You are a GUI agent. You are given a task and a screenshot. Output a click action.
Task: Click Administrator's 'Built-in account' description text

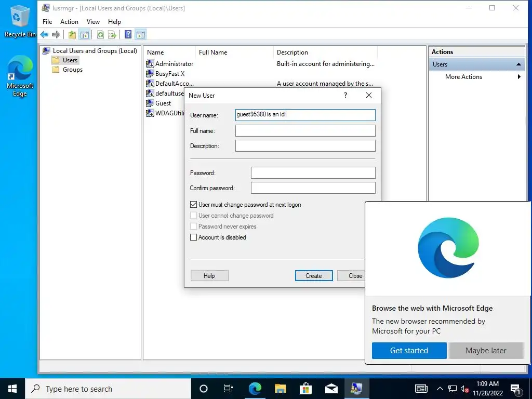click(326, 64)
